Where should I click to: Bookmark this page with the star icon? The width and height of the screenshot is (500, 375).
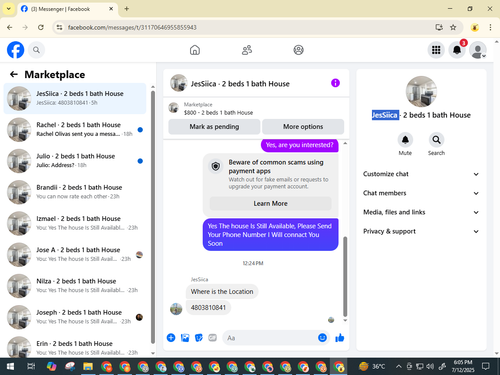453,27
